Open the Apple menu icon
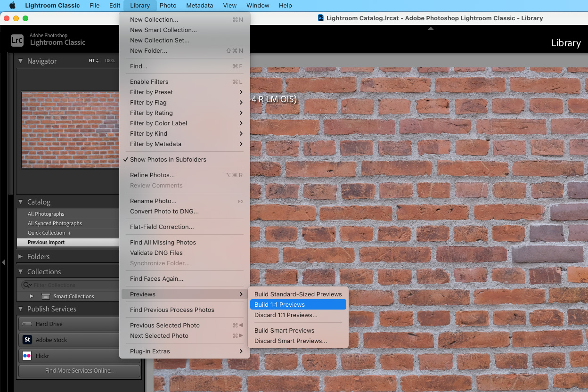Image resolution: width=588 pixels, height=392 pixels. click(x=12, y=5)
